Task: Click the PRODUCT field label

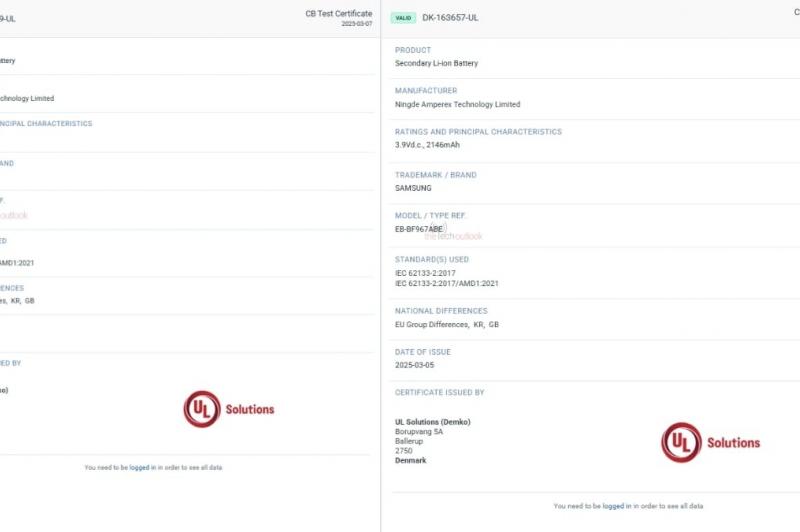Action: coord(413,50)
